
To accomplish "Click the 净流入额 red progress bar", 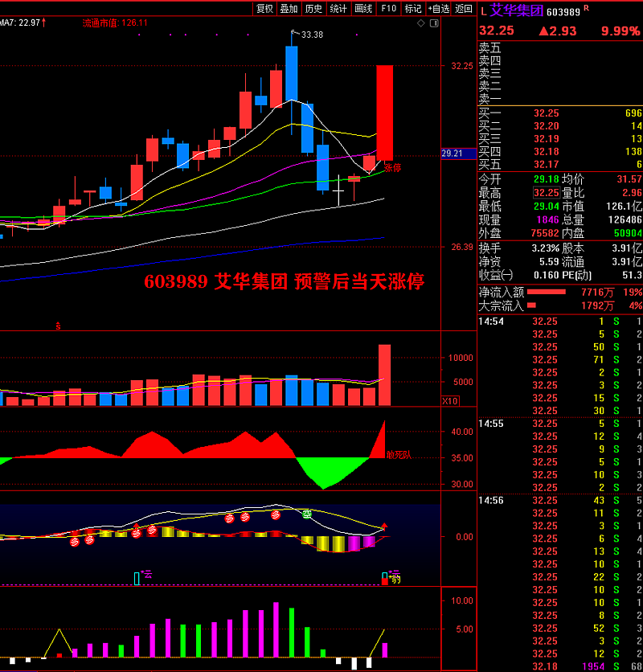I will [556, 292].
